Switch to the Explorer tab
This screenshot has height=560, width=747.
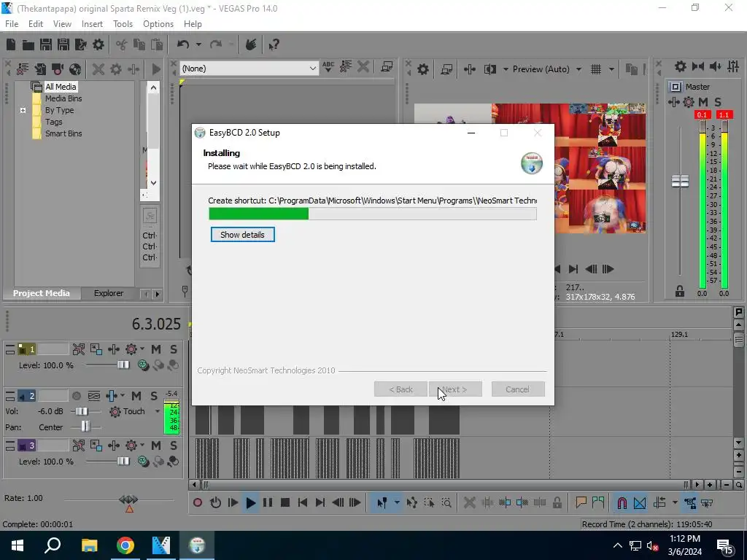pyautogui.click(x=109, y=293)
